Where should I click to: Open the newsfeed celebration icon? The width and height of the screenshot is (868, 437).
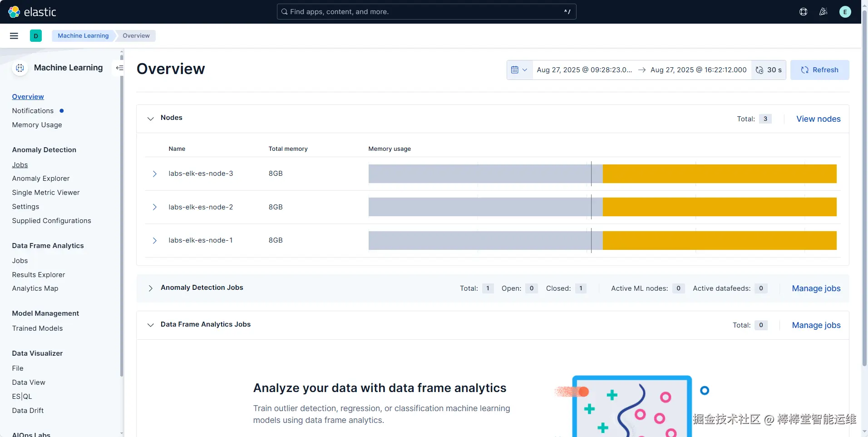pos(823,12)
